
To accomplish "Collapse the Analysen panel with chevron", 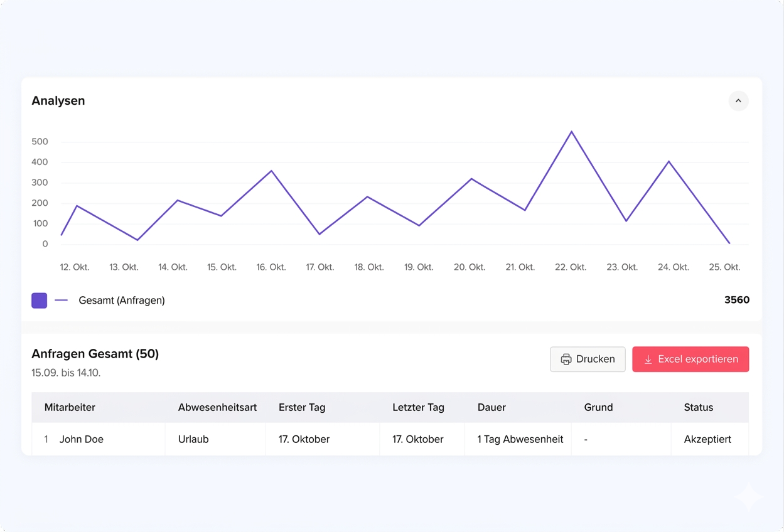I will (738, 101).
